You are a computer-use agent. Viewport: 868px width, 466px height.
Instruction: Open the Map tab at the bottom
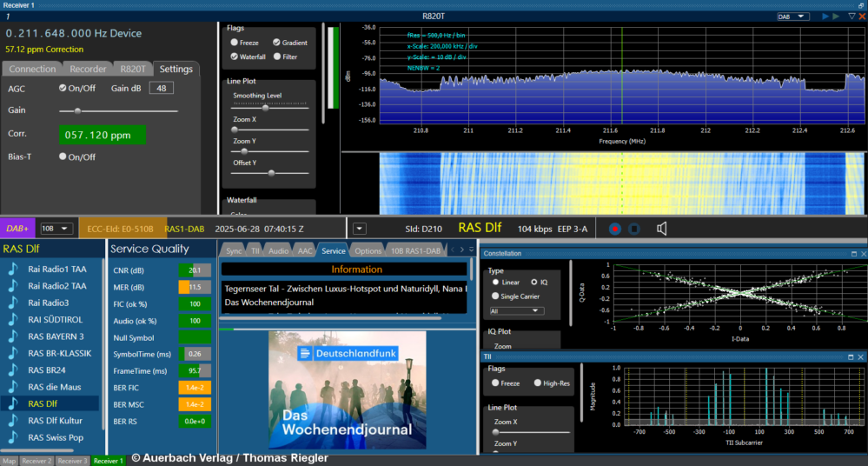click(x=10, y=461)
